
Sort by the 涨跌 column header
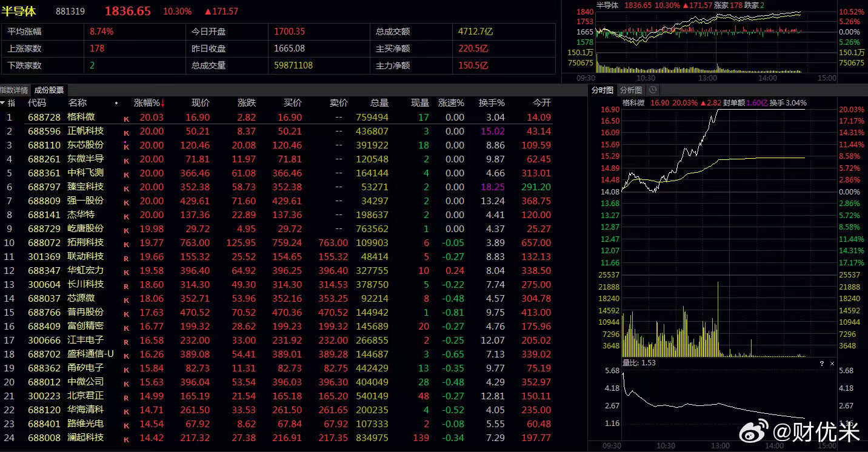click(247, 103)
